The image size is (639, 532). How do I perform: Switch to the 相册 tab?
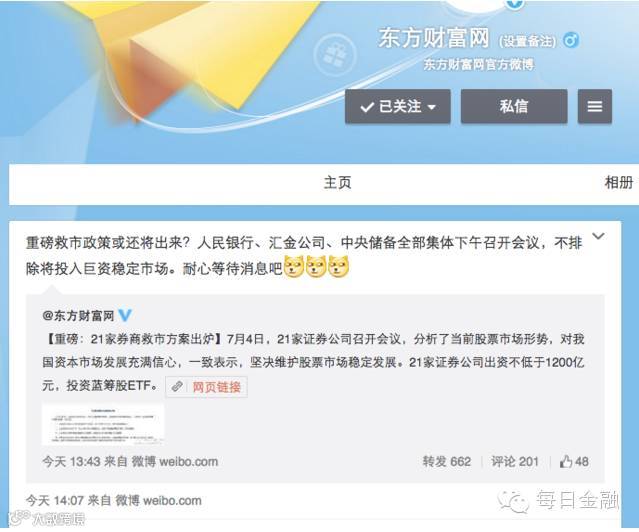(619, 182)
